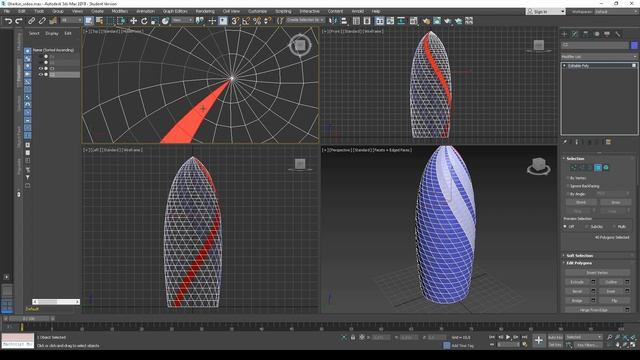This screenshot has width=640, height=360.
Task: Open the Modifiers menu
Action: [120, 11]
